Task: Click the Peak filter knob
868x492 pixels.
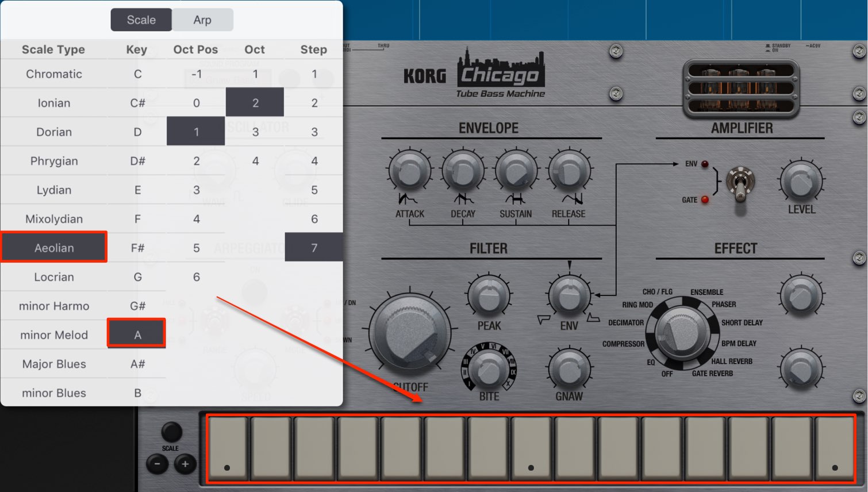Action: coord(489,295)
